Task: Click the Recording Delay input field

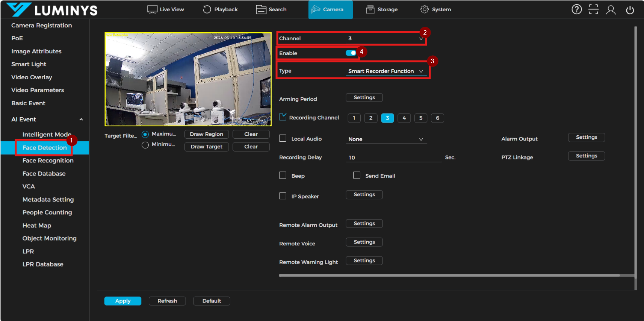Action: pos(393,157)
